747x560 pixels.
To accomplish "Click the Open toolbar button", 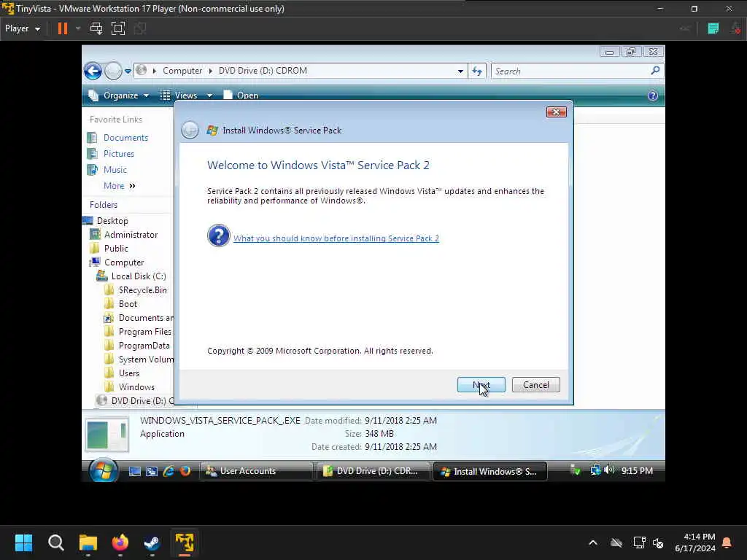I will [x=241, y=96].
